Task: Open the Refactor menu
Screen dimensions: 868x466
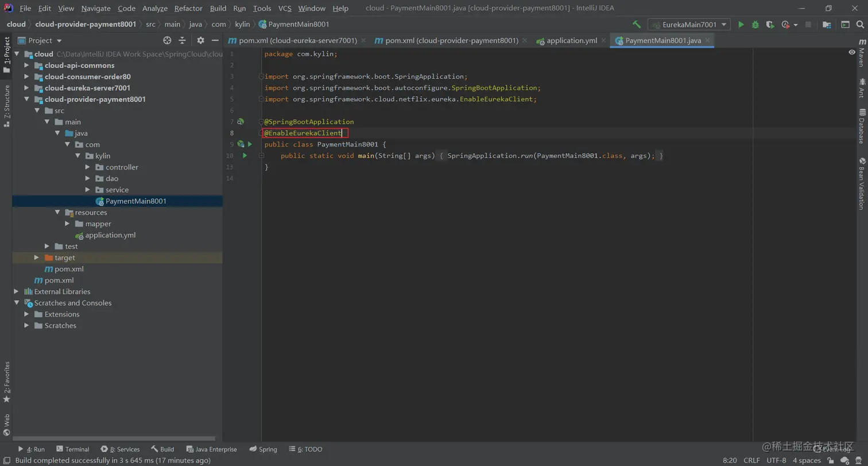Action: point(188,8)
